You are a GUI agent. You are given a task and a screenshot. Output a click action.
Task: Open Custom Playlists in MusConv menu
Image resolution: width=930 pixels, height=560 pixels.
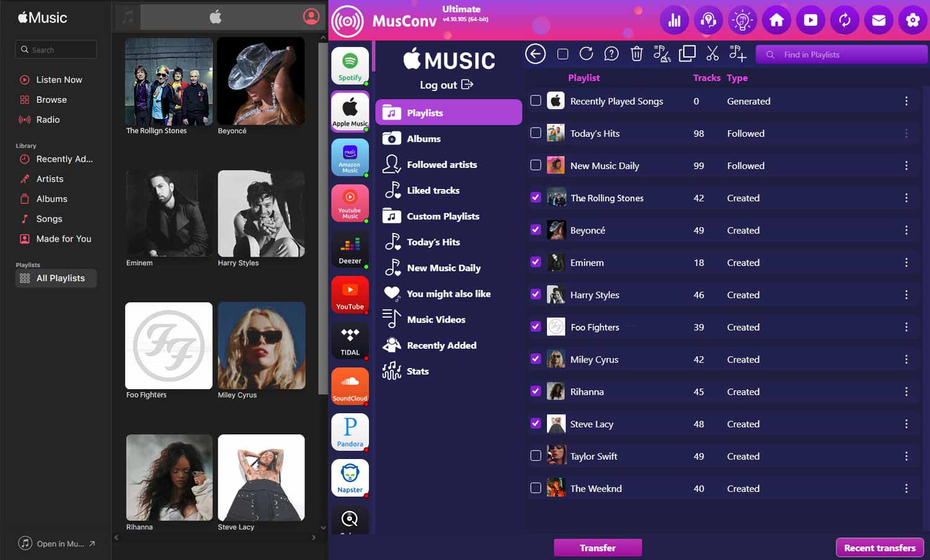pyautogui.click(x=448, y=216)
